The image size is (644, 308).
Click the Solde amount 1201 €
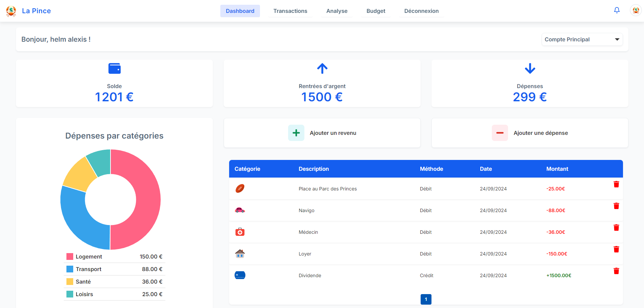[x=114, y=97]
